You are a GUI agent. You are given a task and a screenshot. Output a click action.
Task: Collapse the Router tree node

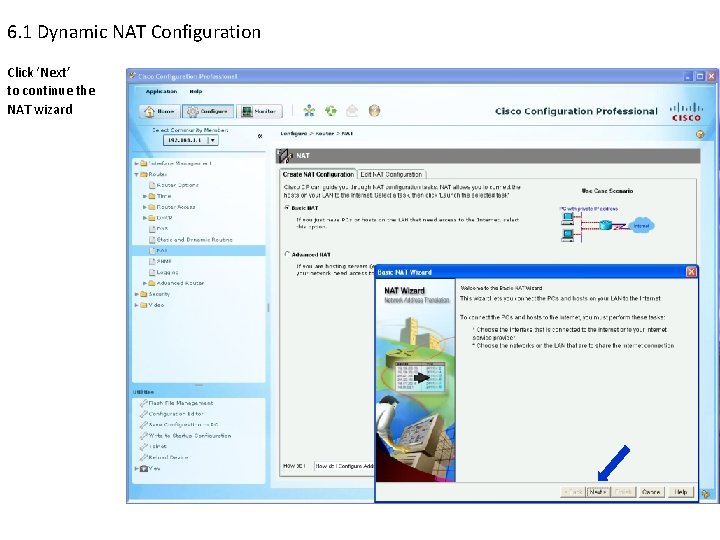point(136,174)
